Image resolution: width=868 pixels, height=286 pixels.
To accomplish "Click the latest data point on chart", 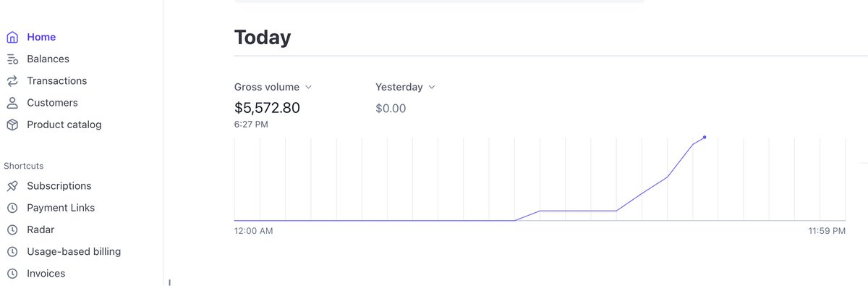I will point(705,137).
